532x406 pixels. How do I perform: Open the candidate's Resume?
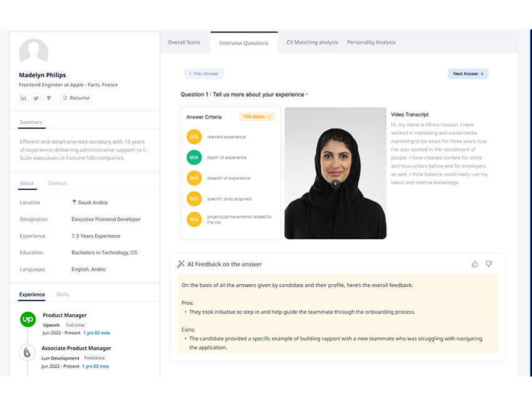76,98
